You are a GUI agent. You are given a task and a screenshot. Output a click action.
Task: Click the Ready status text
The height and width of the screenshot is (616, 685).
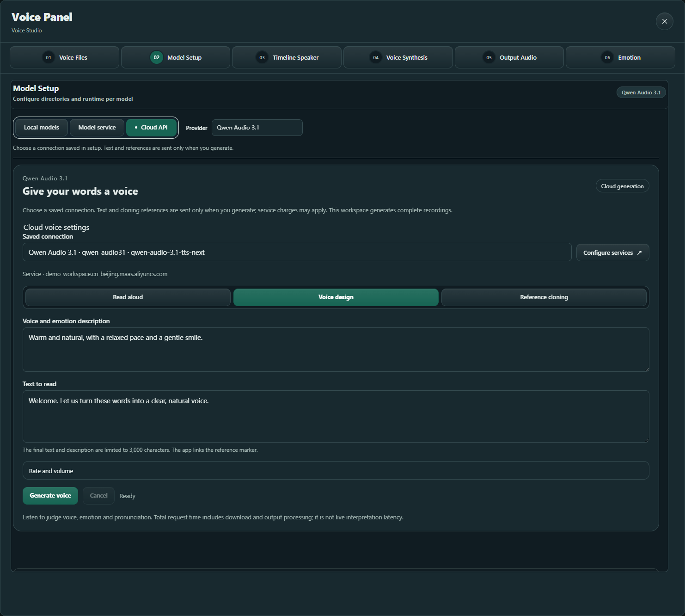click(128, 496)
